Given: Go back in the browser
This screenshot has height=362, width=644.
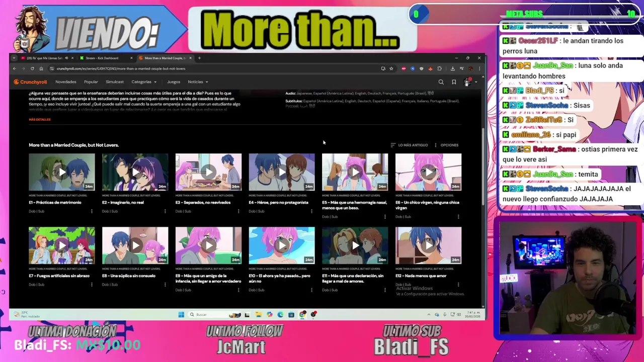Looking at the screenshot, I should click(15, 68).
